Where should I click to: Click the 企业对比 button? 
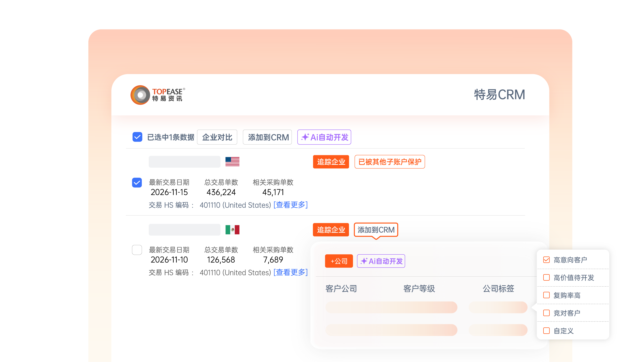[x=217, y=137]
